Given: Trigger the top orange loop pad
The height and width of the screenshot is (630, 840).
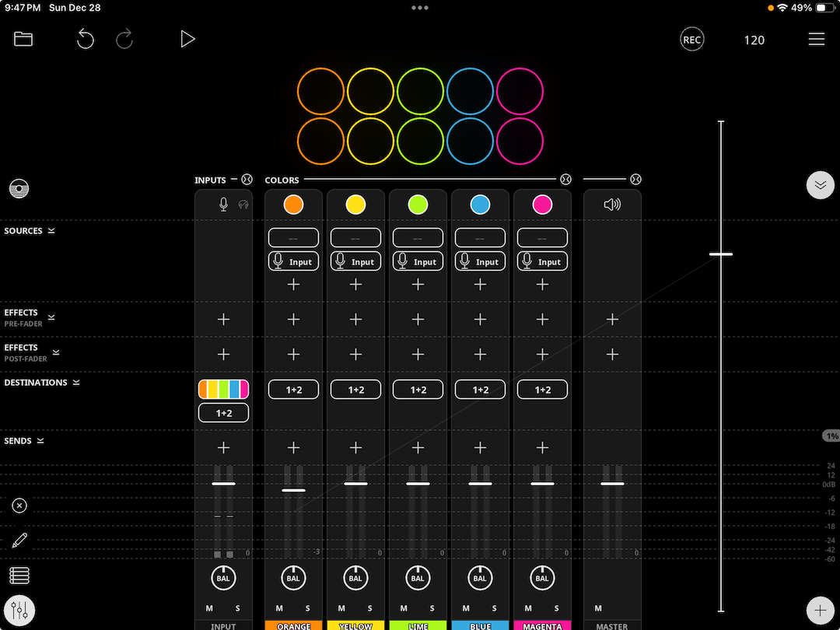Looking at the screenshot, I should 320,91.
